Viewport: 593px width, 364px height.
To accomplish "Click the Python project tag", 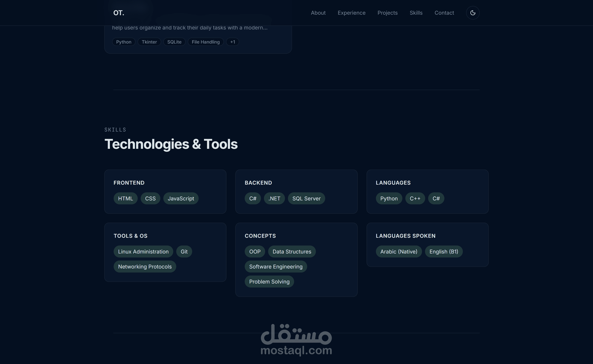I will pyautogui.click(x=123, y=42).
